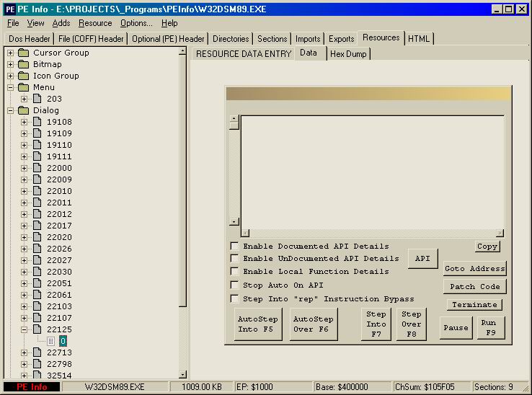Click the Menu folder icon
This screenshot has height=395, width=532.
tap(24, 87)
